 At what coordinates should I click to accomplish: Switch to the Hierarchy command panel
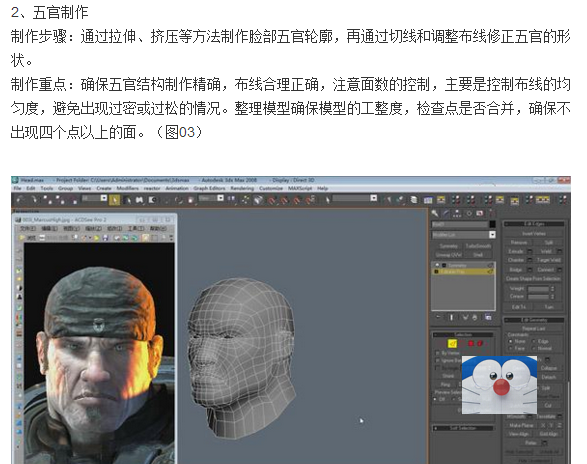pyautogui.click(x=457, y=213)
